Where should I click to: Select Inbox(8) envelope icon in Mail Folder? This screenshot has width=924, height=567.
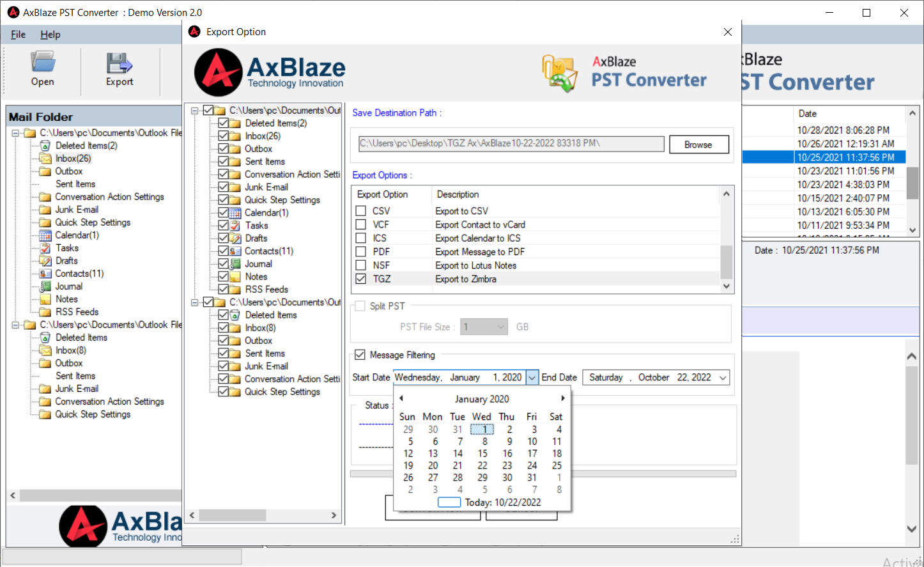45,350
